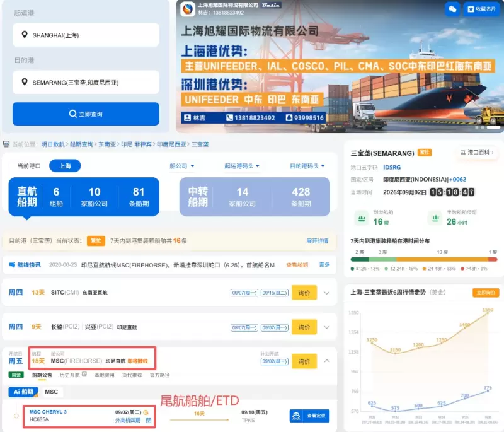Click the clock icon next to 09/02(周三) ETD
Image resolution: width=504 pixels, height=432 pixels.
146,412
